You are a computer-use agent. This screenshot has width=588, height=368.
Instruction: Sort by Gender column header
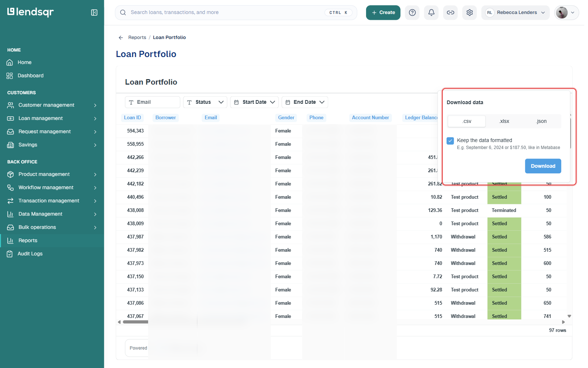(x=286, y=118)
